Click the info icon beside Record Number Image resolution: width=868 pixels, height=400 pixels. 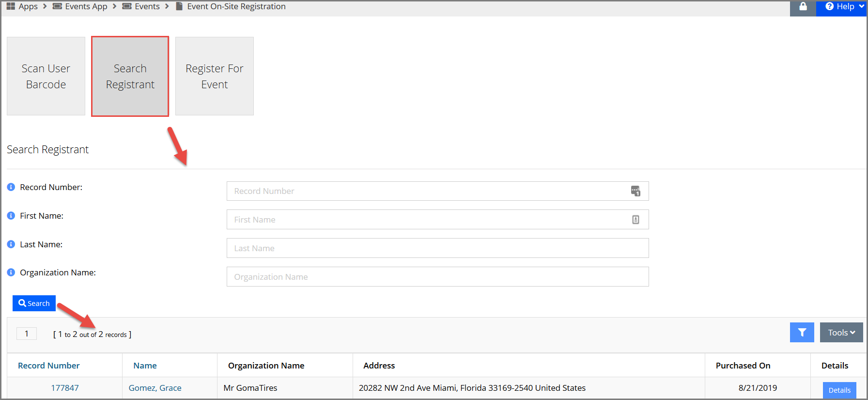tap(11, 187)
